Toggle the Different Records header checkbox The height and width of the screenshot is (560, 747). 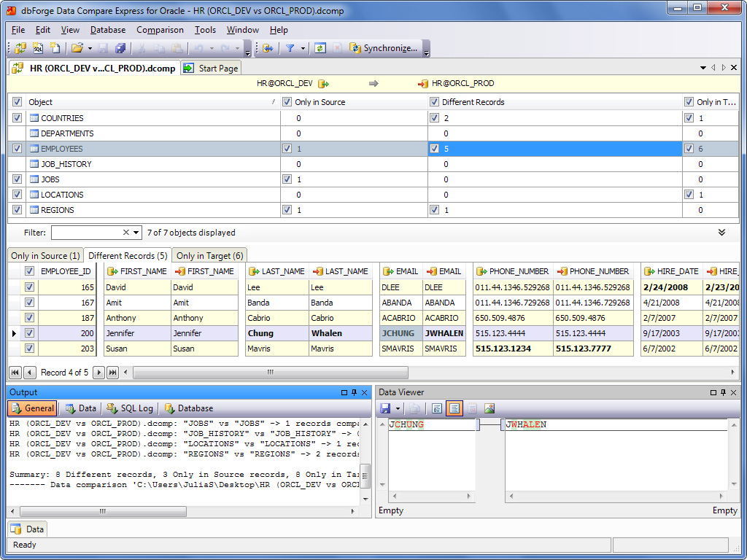point(434,102)
